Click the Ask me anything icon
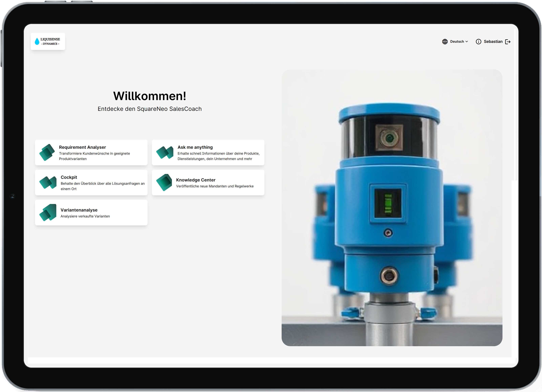 165,152
